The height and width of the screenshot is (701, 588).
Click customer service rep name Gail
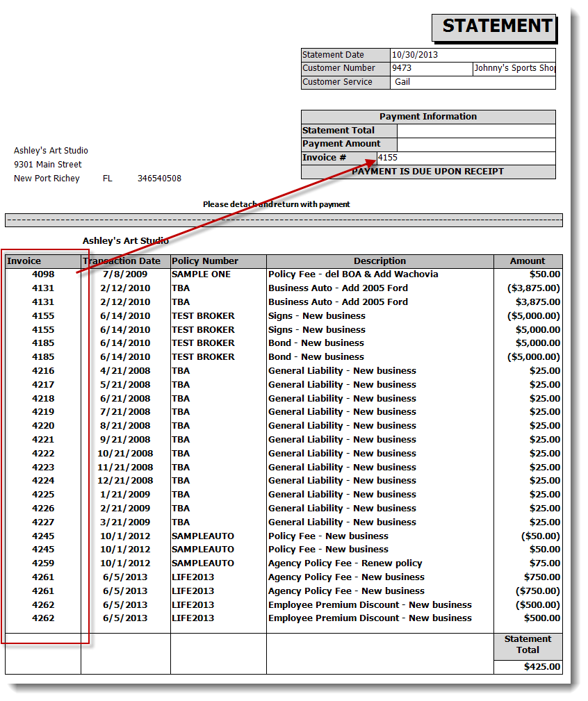click(x=402, y=82)
